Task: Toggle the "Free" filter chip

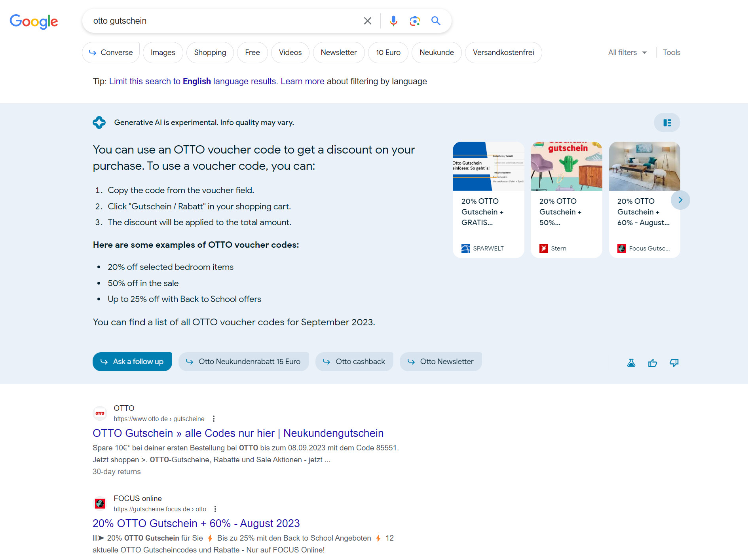Action: (x=252, y=52)
